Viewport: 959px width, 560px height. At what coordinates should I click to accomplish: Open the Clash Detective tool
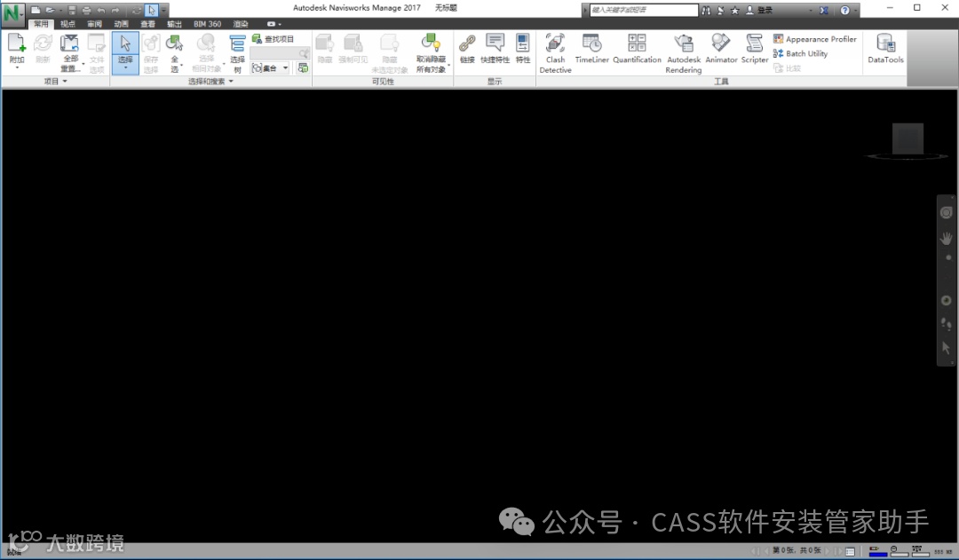click(555, 53)
